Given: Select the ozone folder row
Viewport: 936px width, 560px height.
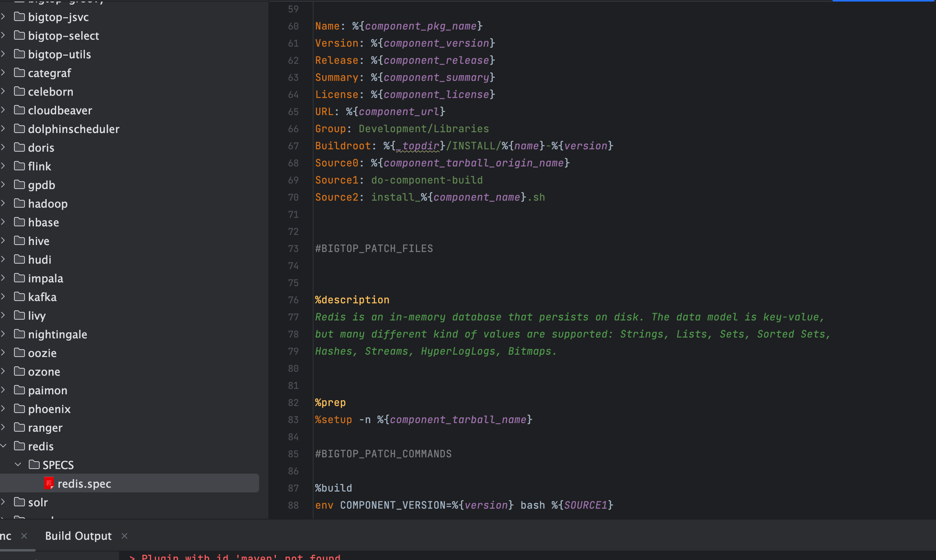Looking at the screenshot, I should tap(130, 371).
